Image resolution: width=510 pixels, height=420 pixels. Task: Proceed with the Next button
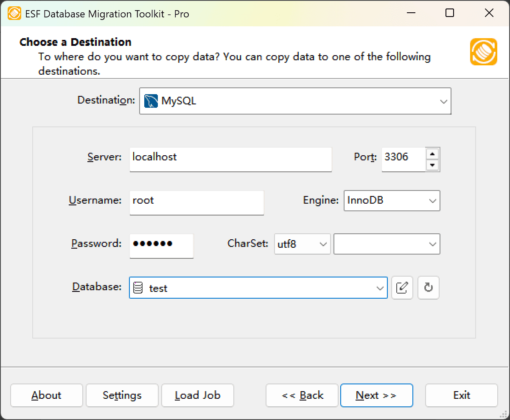point(376,395)
